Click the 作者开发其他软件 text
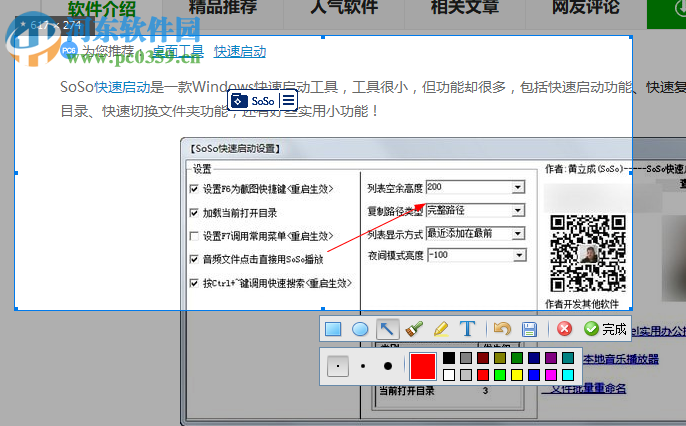Viewport: 686px width, 426px height. (582, 304)
